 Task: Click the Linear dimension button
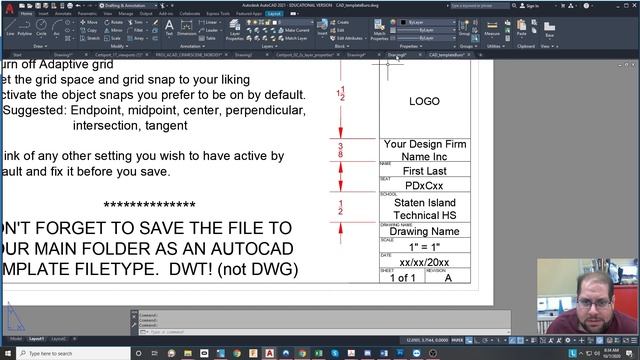point(209,22)
